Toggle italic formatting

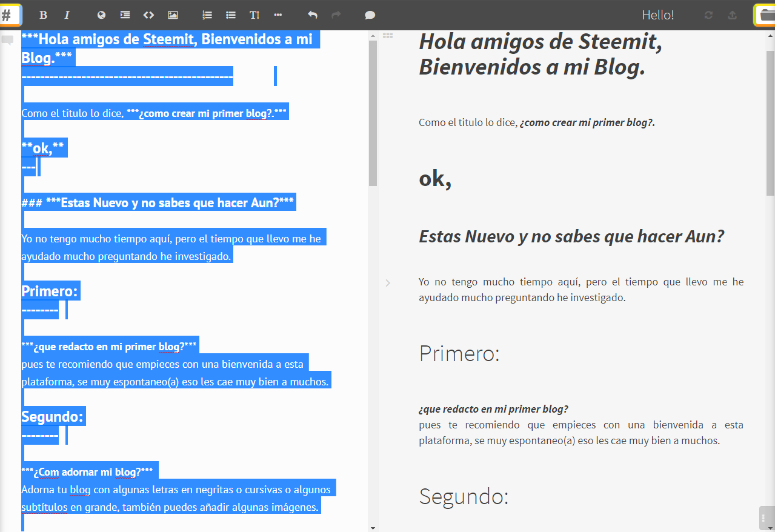67,15
